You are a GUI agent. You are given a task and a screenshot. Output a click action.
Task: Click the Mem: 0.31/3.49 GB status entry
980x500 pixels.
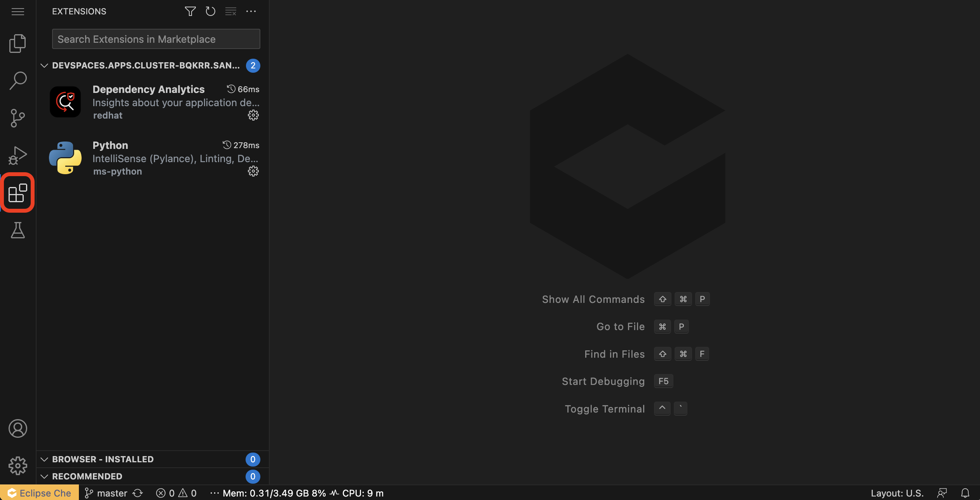(274, 493)
